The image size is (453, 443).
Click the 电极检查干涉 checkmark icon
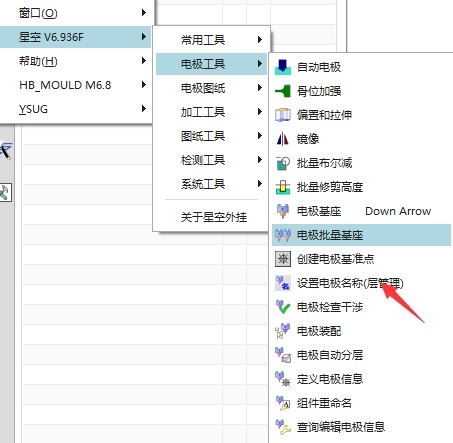click(283, 307)
